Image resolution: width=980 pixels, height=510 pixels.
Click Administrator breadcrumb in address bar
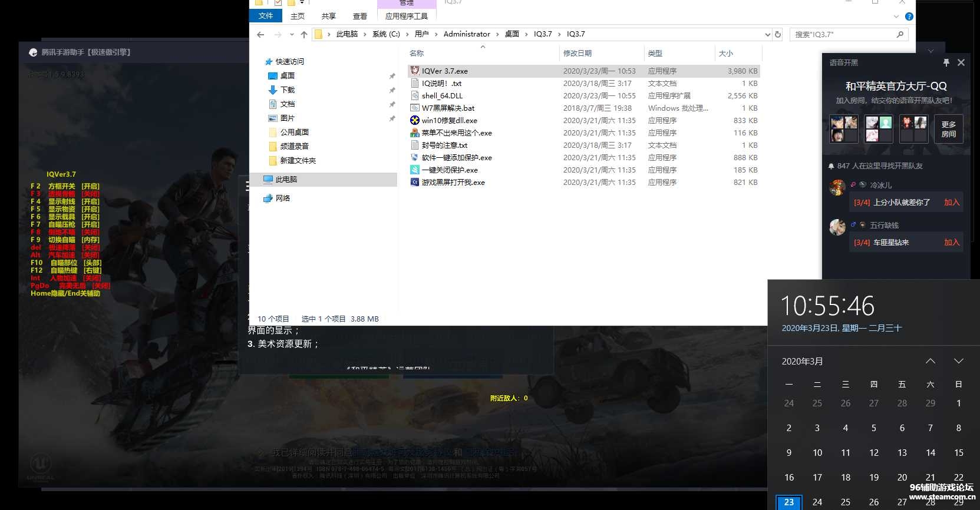coord(467,34)
